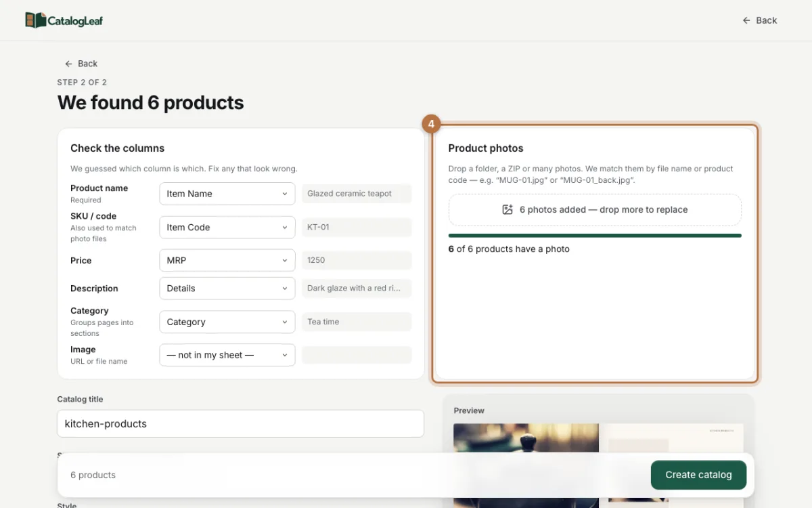Click the 6 of 6 products have a photo text
The image size is (812, 508).
(x=509, y=249)
